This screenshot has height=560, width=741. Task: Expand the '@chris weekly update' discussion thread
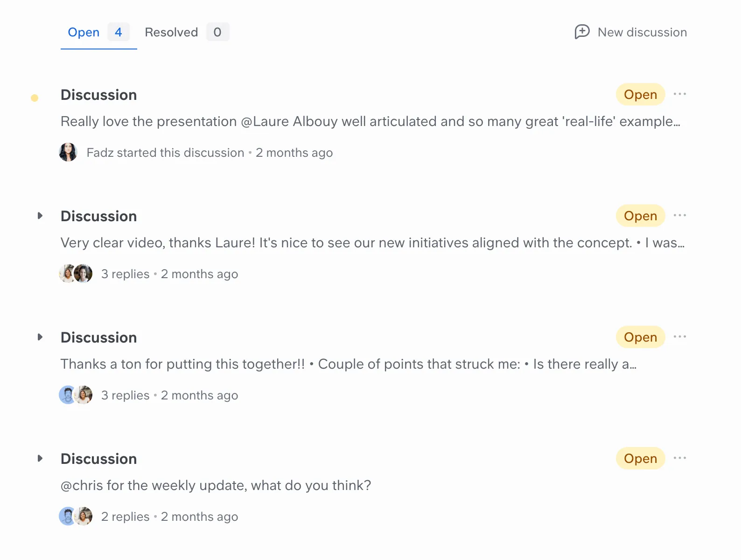(x=40, y=458)
